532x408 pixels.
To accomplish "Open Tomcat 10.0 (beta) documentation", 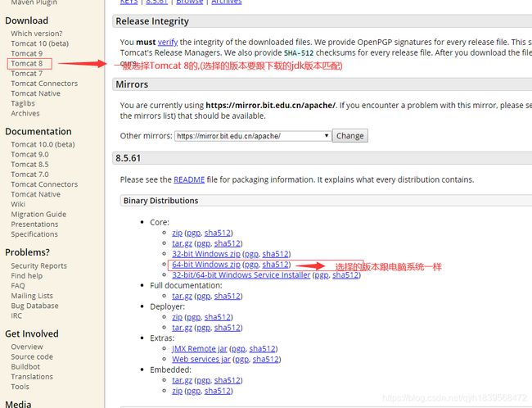I will (43, 144).
